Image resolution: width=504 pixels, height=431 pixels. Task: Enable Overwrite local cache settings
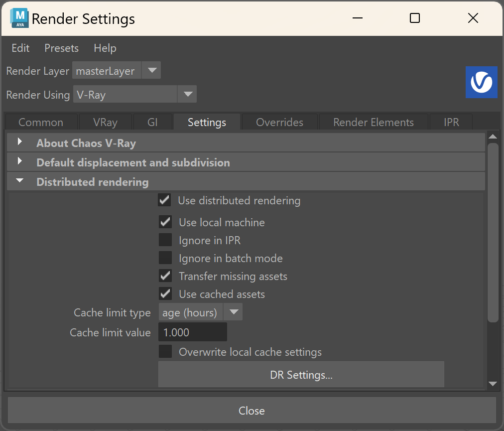[165, 352]
